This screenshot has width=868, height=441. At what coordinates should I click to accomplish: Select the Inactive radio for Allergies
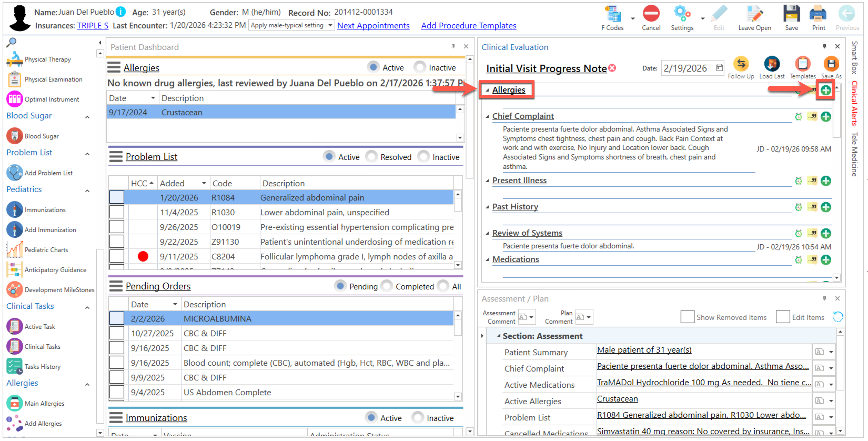(x=420, y=67)
